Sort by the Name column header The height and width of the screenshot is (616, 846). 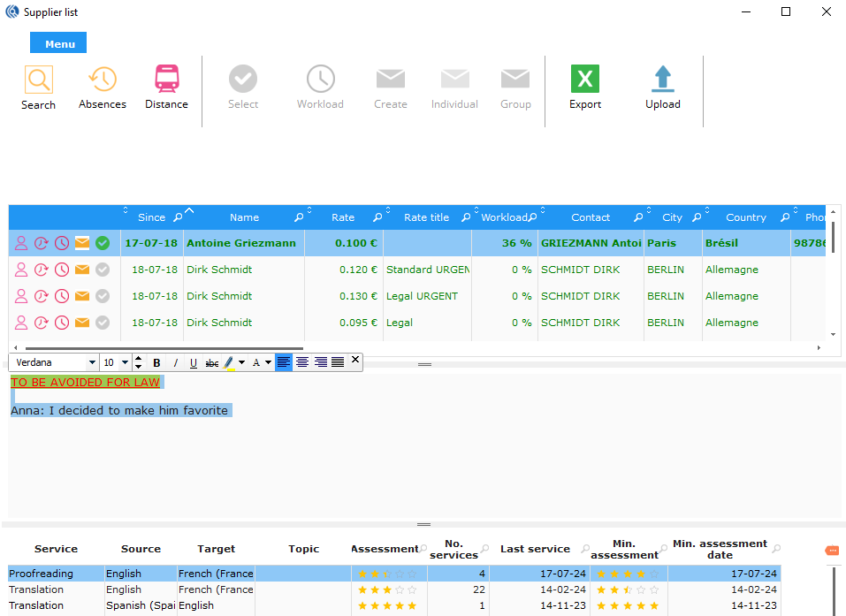pos(244,217)
